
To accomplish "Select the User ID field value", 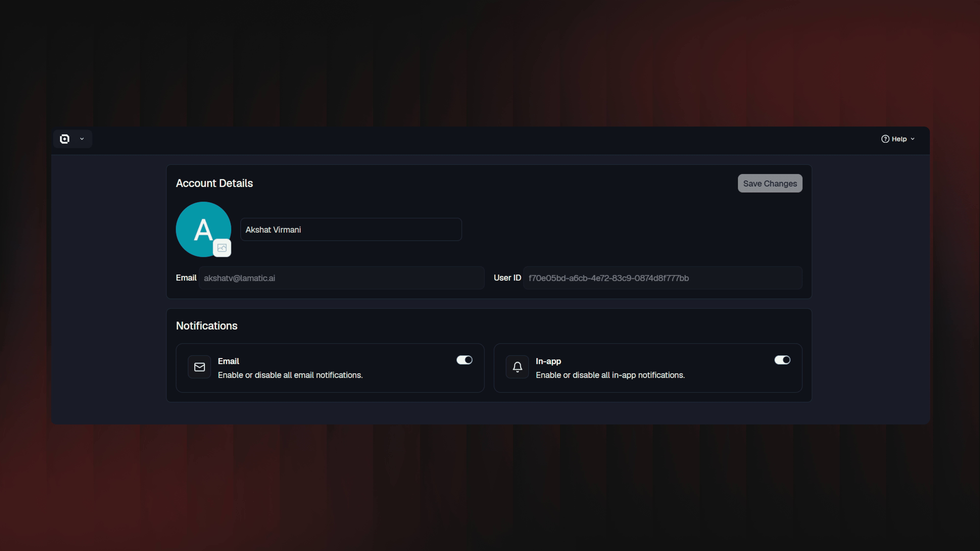I will click(663, 278).
